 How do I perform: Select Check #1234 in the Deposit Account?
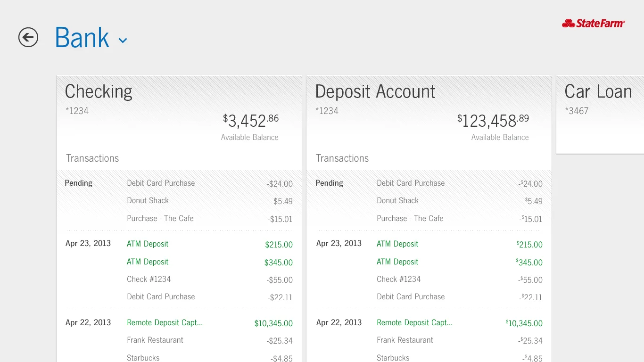(x=399, y=279)
